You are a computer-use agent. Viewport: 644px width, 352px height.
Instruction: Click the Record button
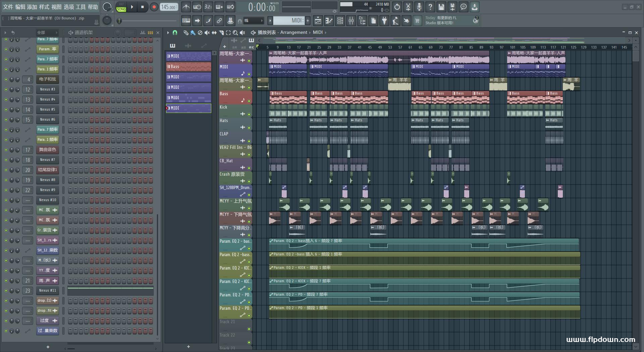154,7
